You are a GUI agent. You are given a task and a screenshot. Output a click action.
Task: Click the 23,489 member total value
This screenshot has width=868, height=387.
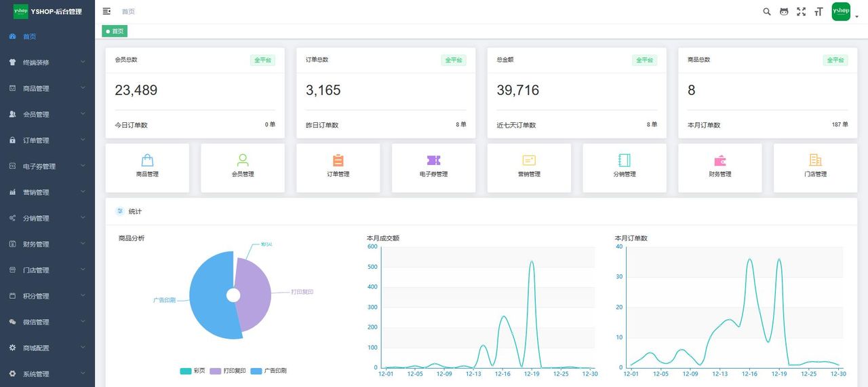pos(136,90)
